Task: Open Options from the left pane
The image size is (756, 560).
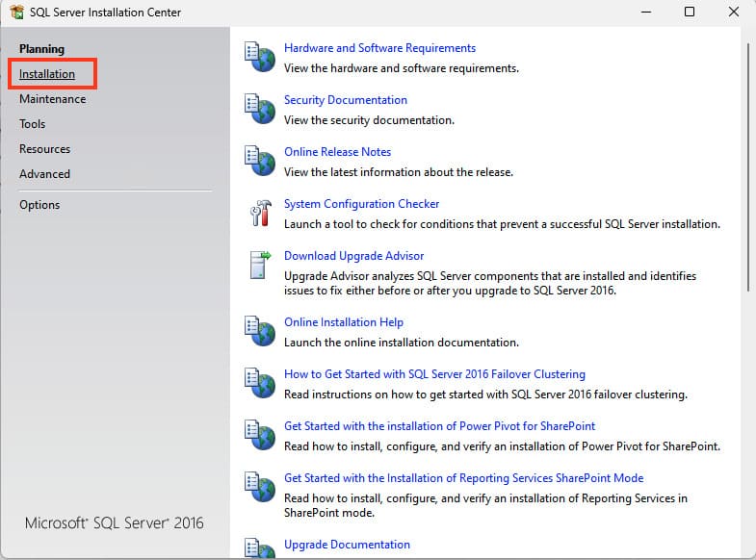Action: coord(39,205)
